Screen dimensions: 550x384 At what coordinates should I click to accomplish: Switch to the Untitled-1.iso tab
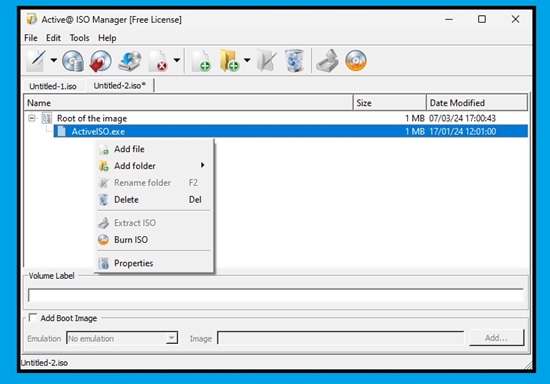[53, 86]
